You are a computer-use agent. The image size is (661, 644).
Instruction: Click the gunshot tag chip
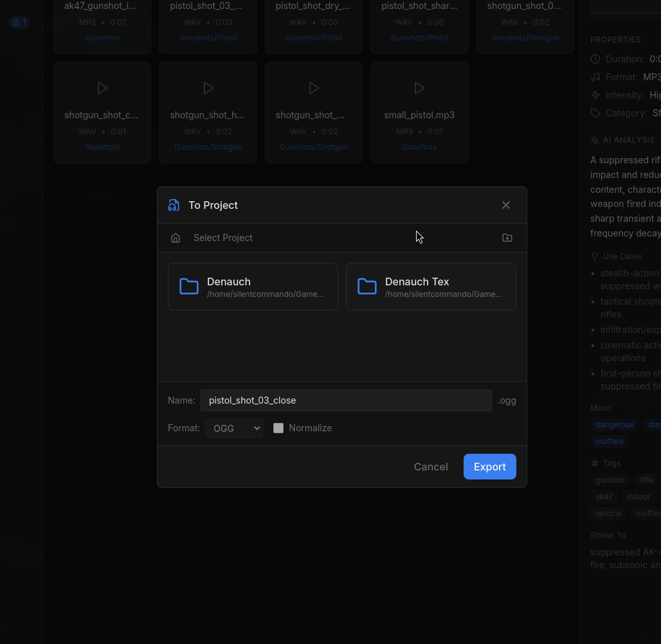[610, 480]
